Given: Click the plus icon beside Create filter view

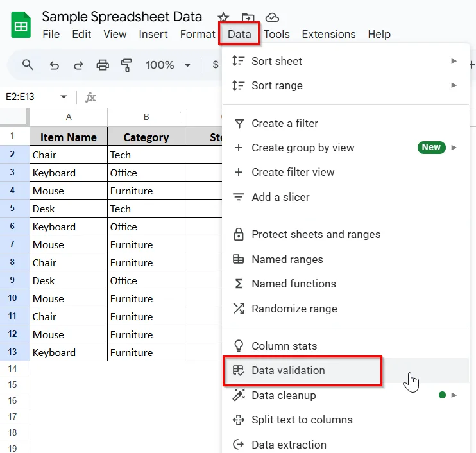Looking at the screenshot, I should tap(239, 172).
